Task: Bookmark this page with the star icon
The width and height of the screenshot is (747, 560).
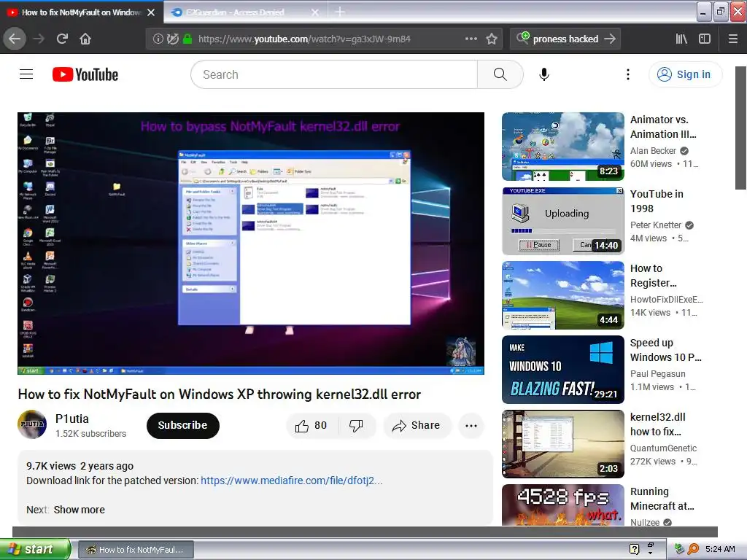Action: (492, 39)
